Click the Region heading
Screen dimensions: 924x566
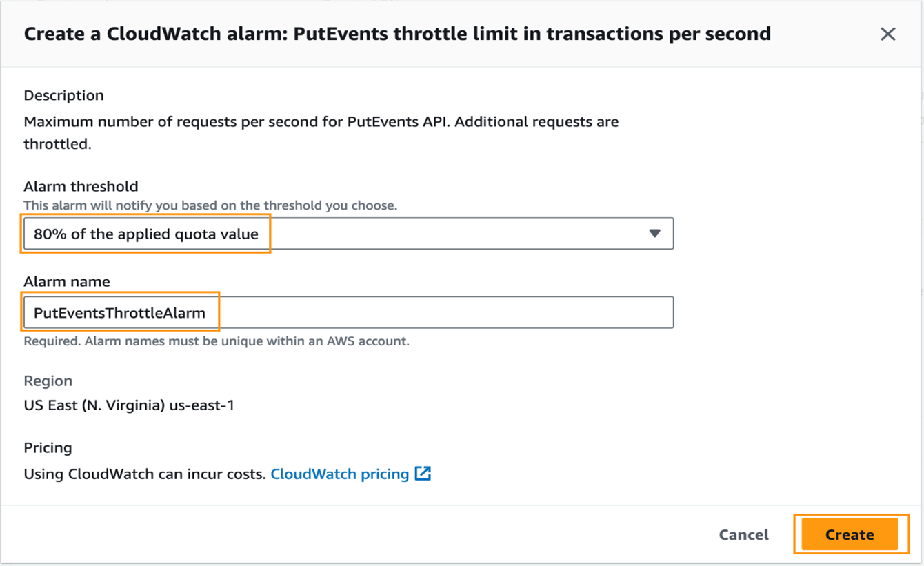pos(48,381)
